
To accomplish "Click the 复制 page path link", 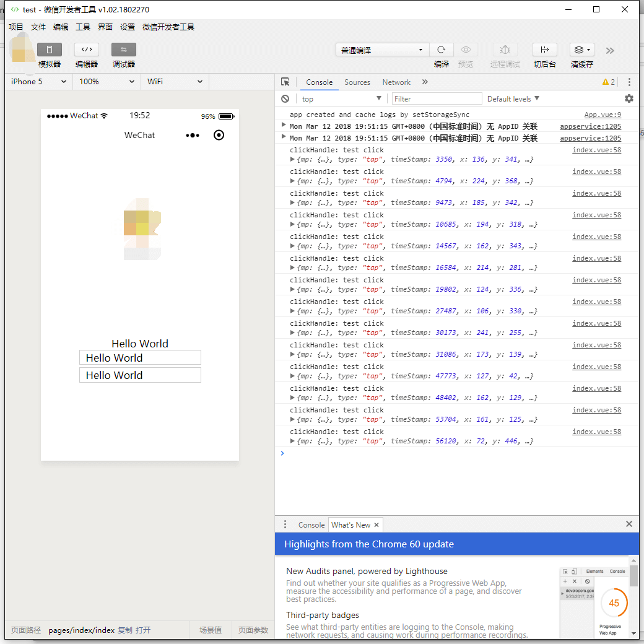I will point(125,630).
